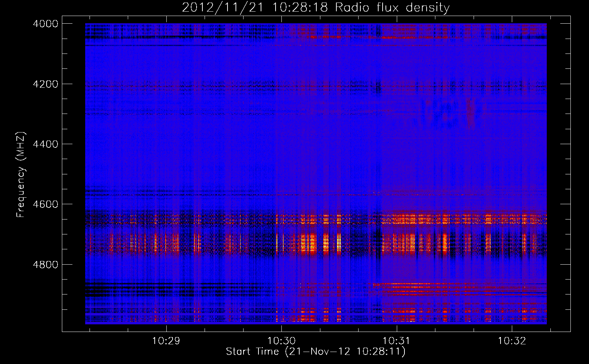The width and height of the screenshot is (589, 364).
Task: Click the 4600 frequency tick label
Action: 46,204
